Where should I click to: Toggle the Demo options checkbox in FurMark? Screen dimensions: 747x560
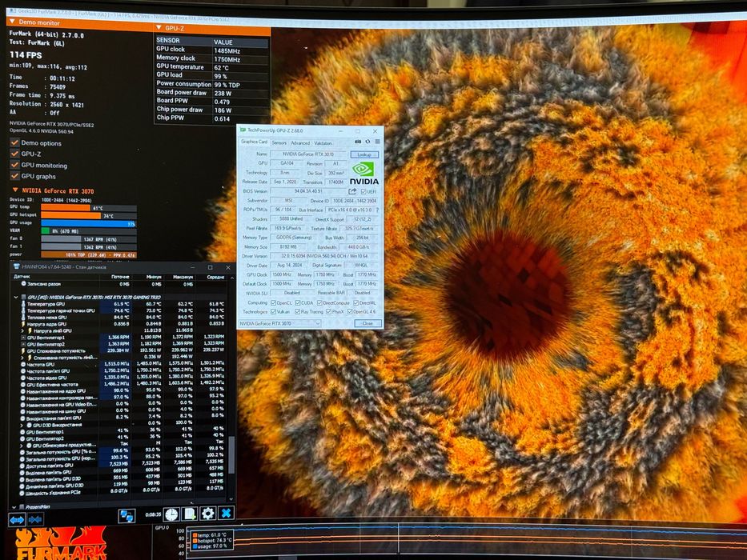(x=14, y=142)
